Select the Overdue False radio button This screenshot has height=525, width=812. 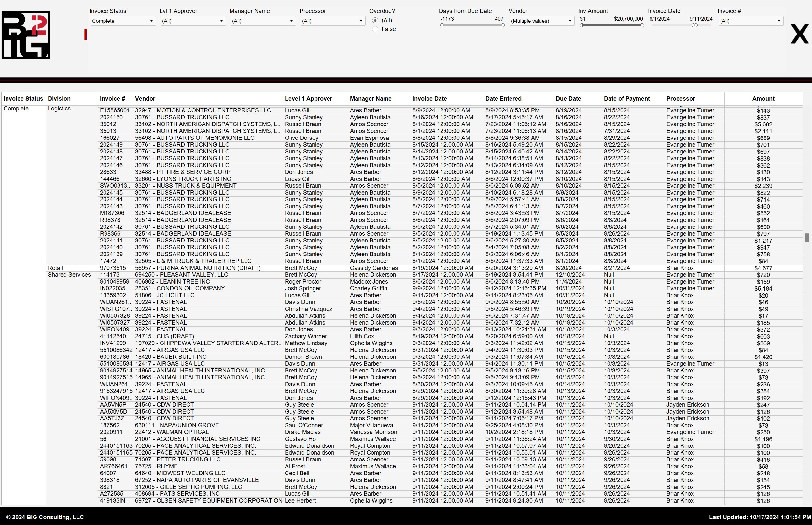click(375, 29)
